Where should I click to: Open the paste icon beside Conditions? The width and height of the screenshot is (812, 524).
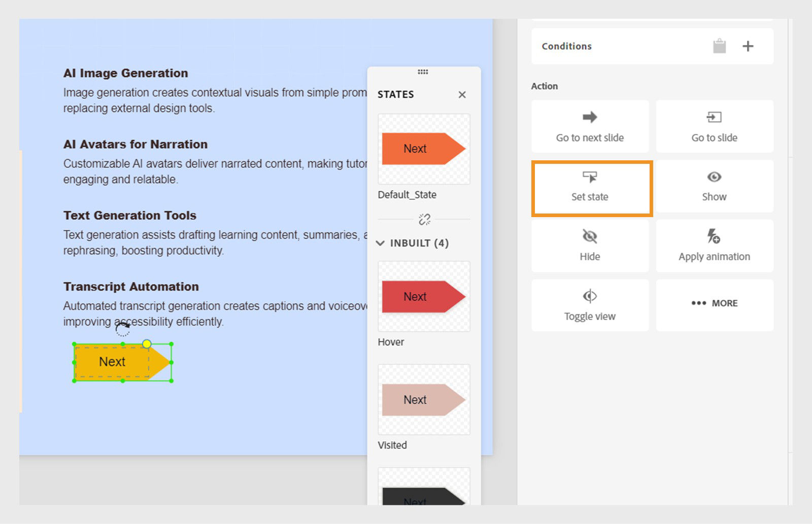(718, 46)
